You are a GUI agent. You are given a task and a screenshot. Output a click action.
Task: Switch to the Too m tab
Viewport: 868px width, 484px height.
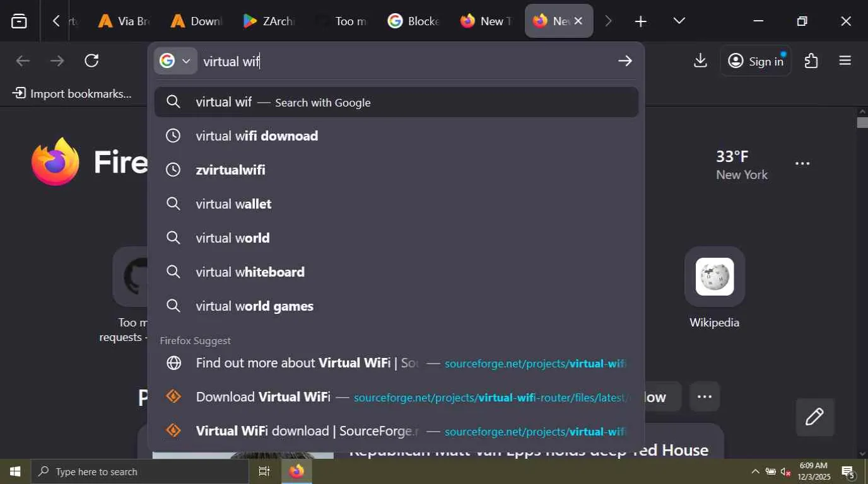pos(341,21)
